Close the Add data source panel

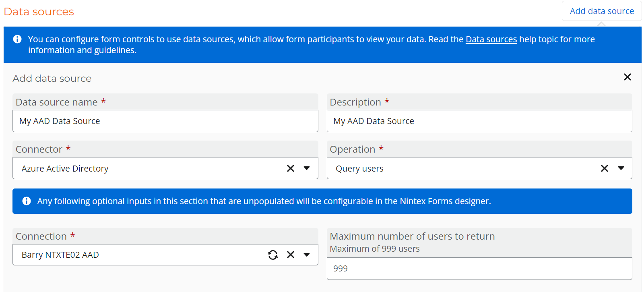click(627, 77)
